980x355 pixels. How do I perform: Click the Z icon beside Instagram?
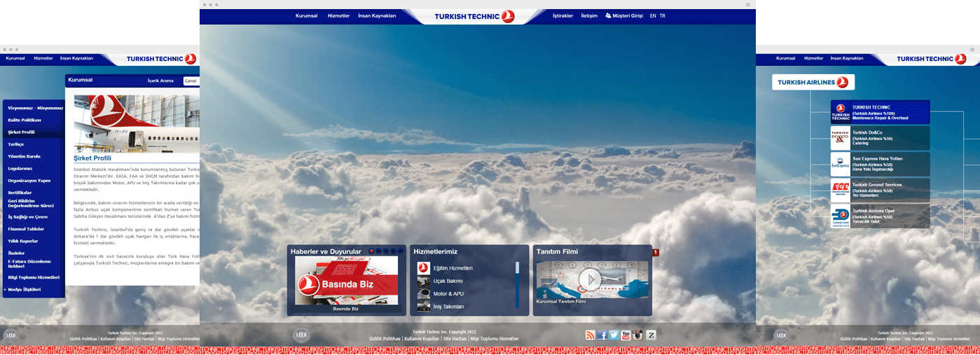click(651, 335)
